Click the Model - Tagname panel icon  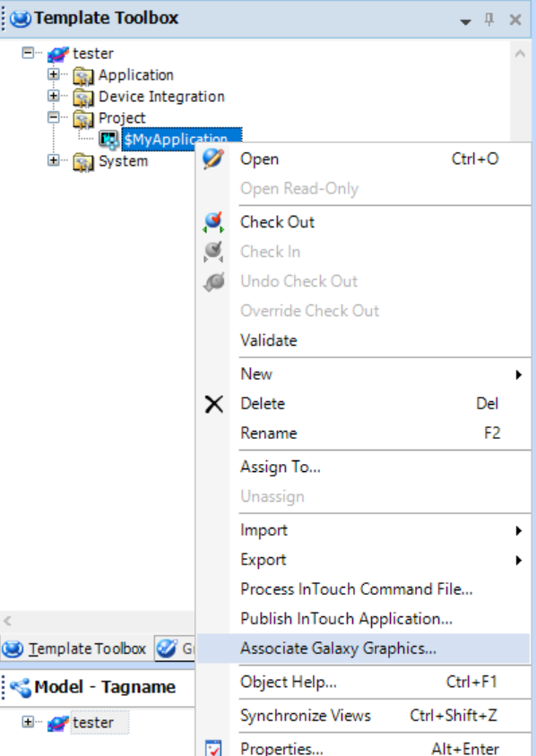pyautogui.click(x=21, y=687)
